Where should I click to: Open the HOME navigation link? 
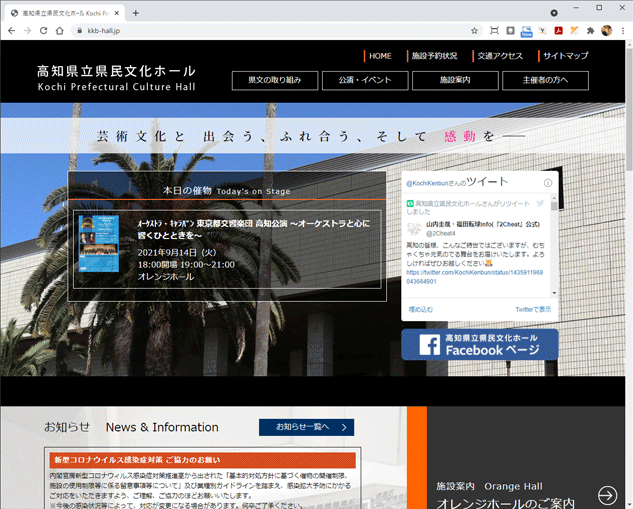click(380, 56)
